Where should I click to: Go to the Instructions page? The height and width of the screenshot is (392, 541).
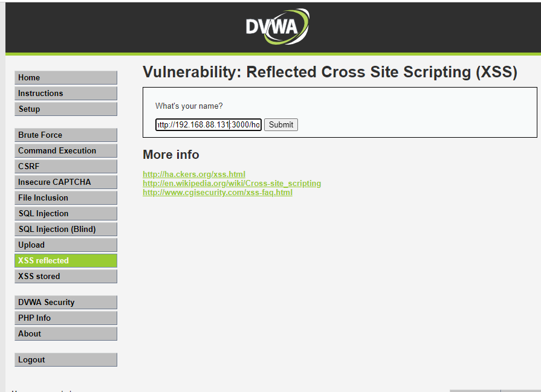coord(65,93)
